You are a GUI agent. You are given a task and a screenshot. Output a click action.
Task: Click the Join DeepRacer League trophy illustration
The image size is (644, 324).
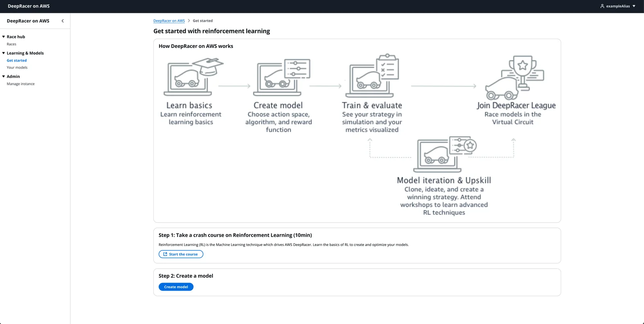click(514, 78)
